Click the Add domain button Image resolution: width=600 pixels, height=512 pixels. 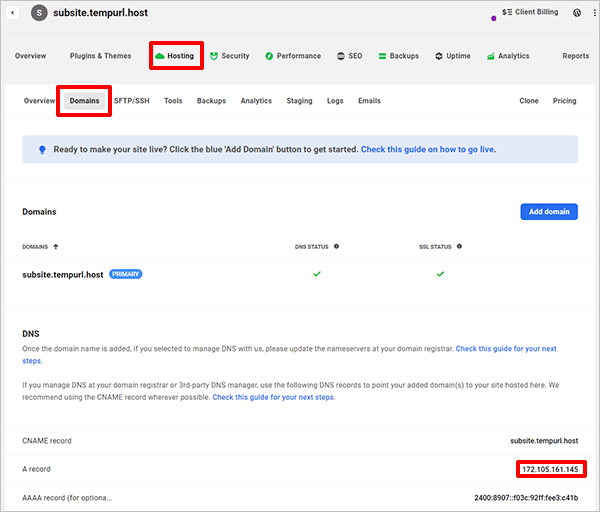[x=549, y=212]
